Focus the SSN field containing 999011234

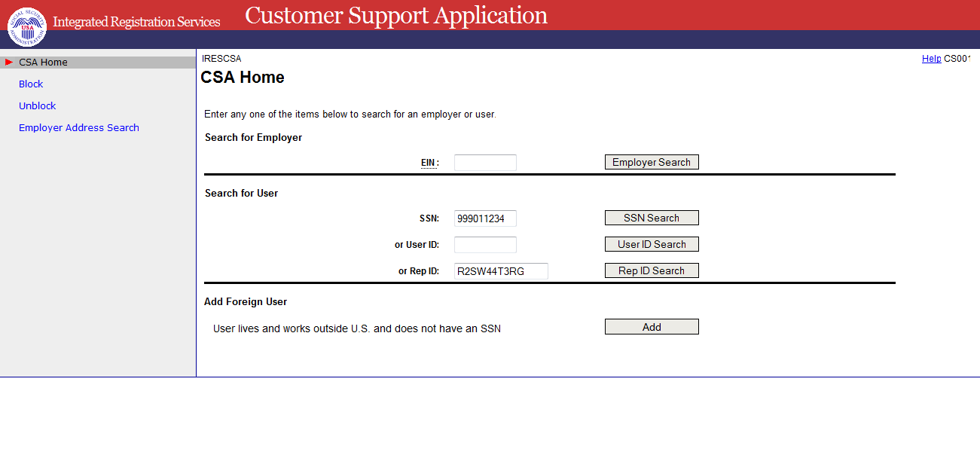point(485,218)
